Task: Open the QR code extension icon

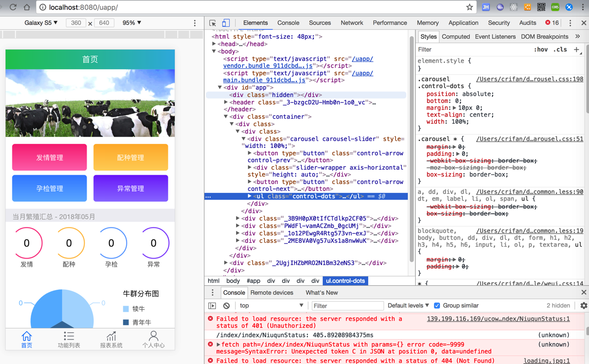Action: (541, 7)
